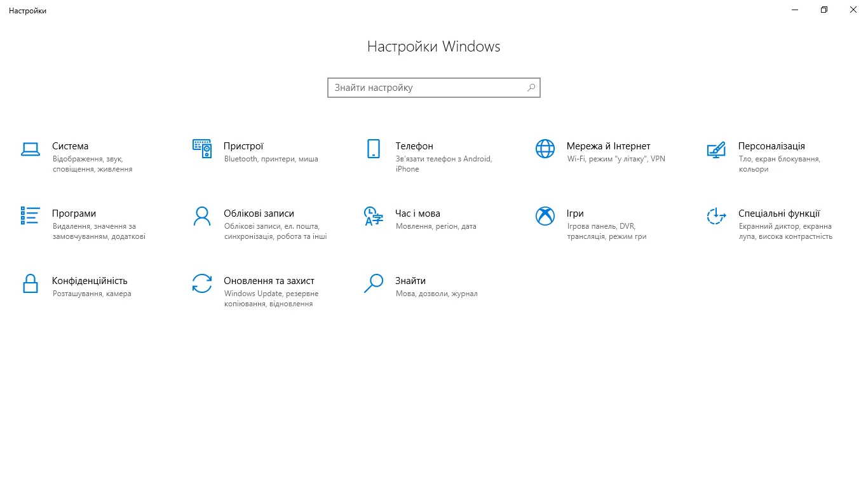Viewport: 868px width, 488px height.
Task: Select the "Знайти" category title text
Action: (410, 281)
